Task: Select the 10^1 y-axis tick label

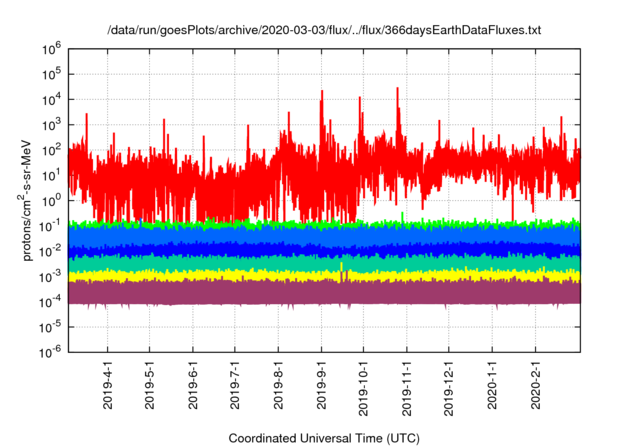Action: click(51, 175)
